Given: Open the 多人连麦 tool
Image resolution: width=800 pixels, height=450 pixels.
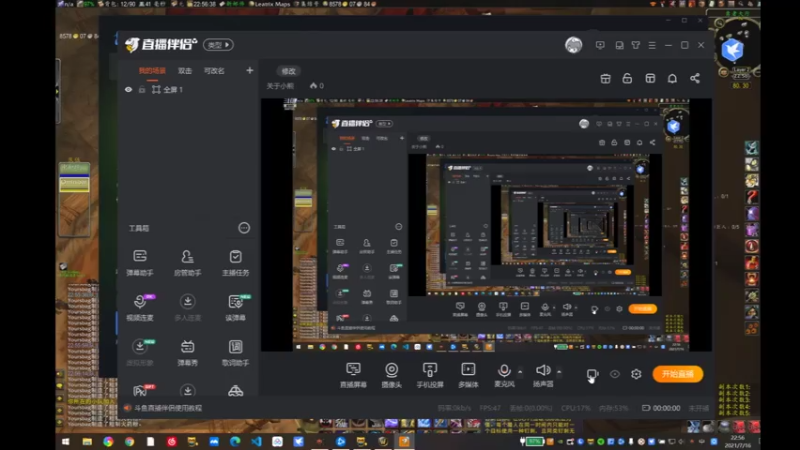Looking at the screenshot, I should [x=187, y=307].
